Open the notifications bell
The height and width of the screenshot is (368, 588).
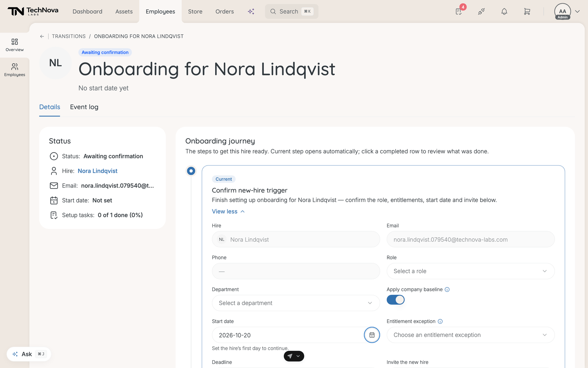pyautogui.click(x=504, y=11)
